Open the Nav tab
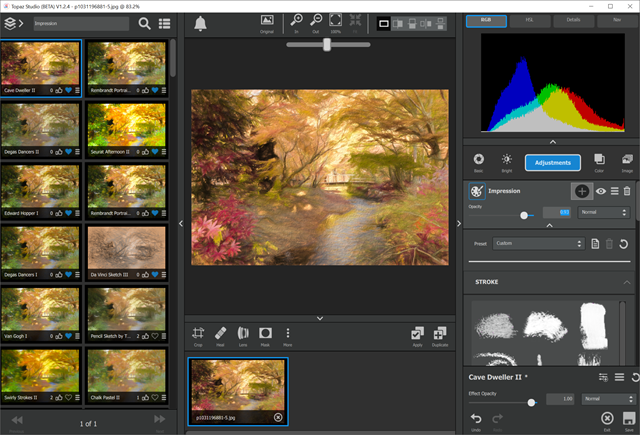This screenshot has width=640, height=435. point(617,21)
